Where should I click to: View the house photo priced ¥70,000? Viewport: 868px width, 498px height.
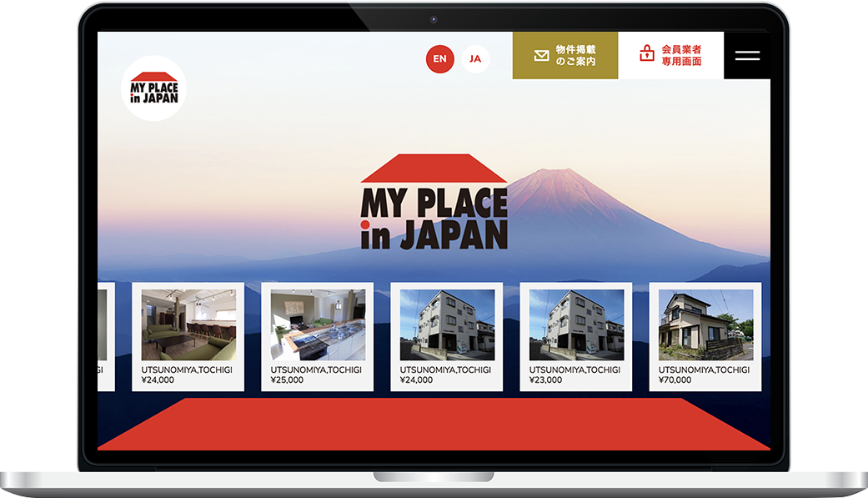(705, 324)
